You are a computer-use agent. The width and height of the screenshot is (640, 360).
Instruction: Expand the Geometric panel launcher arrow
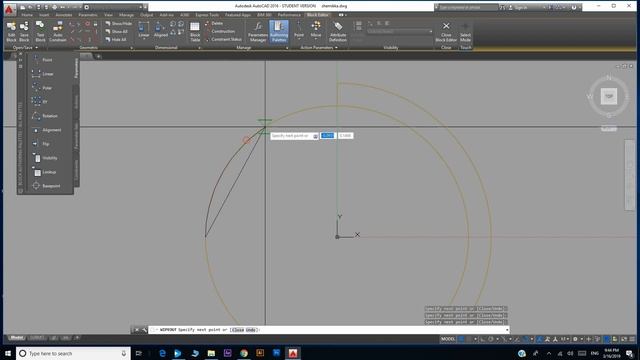[131, 48]
